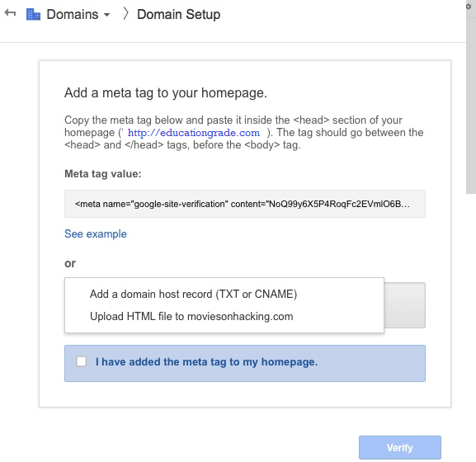The height and width of the screenshot is (462, 476).
Task: Click the meta tag value text field
Action: [245, 204]
